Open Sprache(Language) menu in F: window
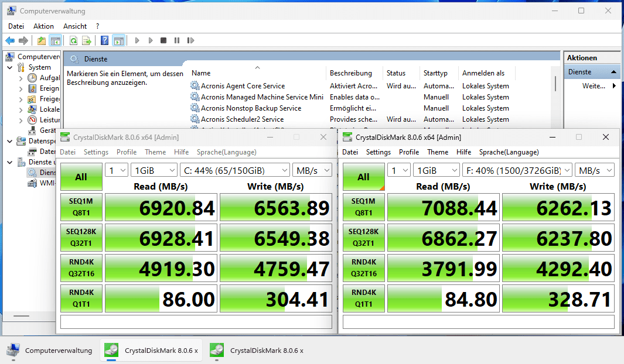The height and width of the screenshot is (364, 624). click(509, 152)
